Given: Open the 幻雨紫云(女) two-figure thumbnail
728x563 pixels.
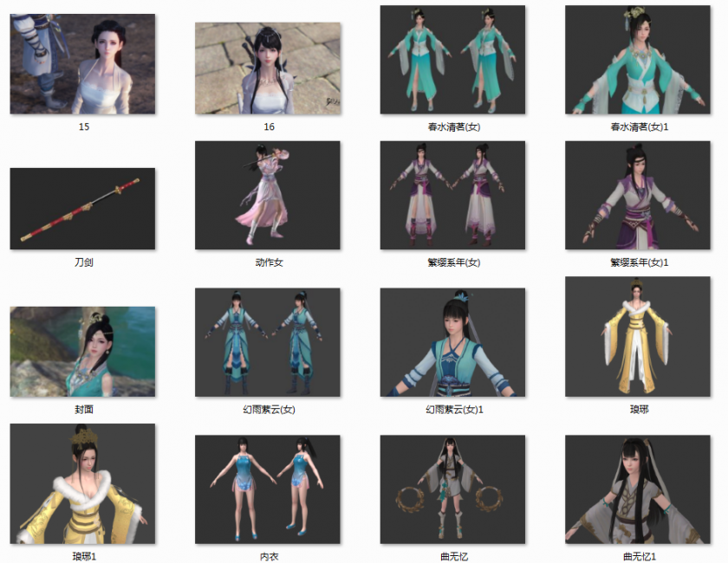Looking at the screenshot, I should click(x=268, y=342).
